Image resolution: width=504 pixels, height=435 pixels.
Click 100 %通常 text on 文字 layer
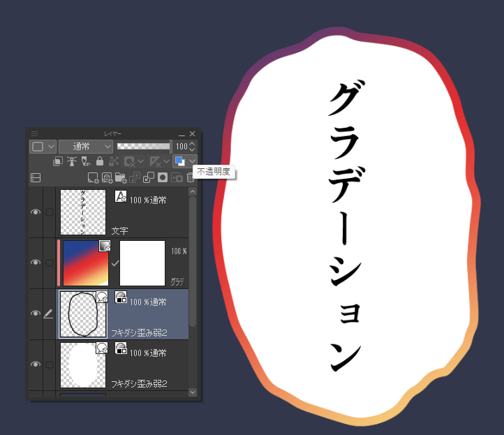148,200
